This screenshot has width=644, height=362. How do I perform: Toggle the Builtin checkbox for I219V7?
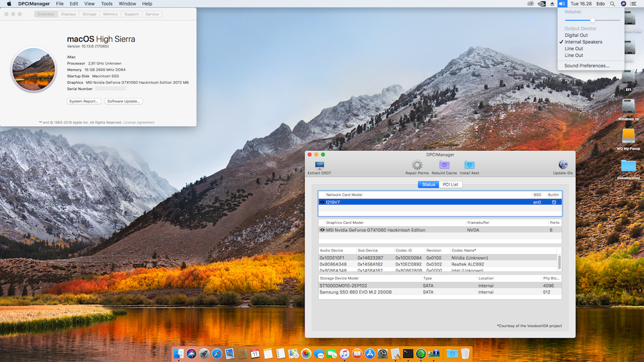[553, 202]
